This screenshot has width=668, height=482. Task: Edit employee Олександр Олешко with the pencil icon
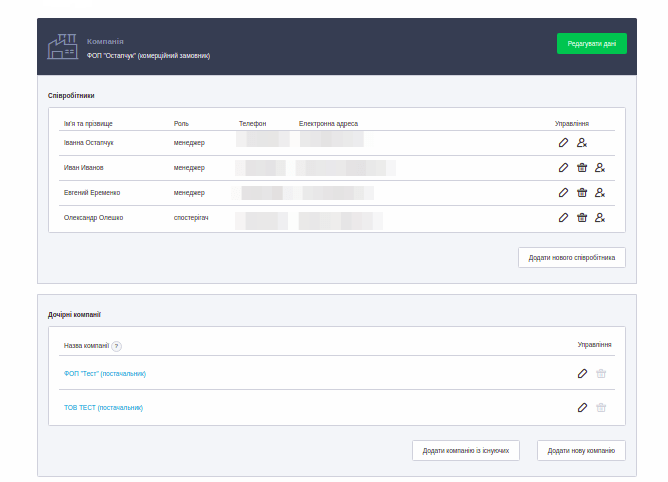coord(564,217)
